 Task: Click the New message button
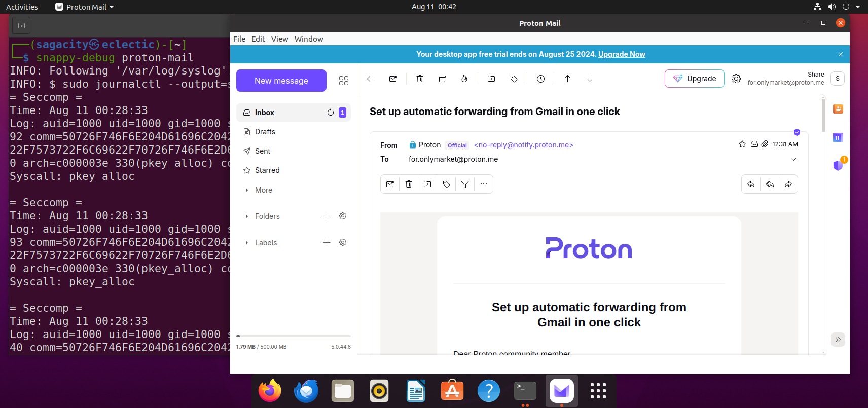[x=281, y=81]
